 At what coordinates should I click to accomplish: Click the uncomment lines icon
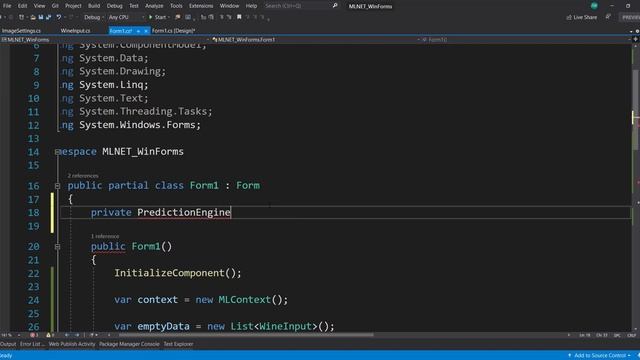pos(229,17)
